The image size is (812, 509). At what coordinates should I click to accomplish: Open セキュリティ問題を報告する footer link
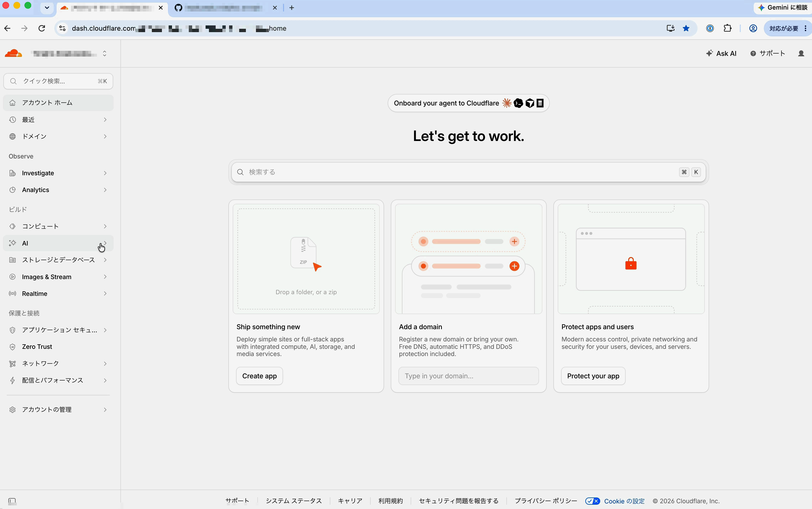(458, 501)
